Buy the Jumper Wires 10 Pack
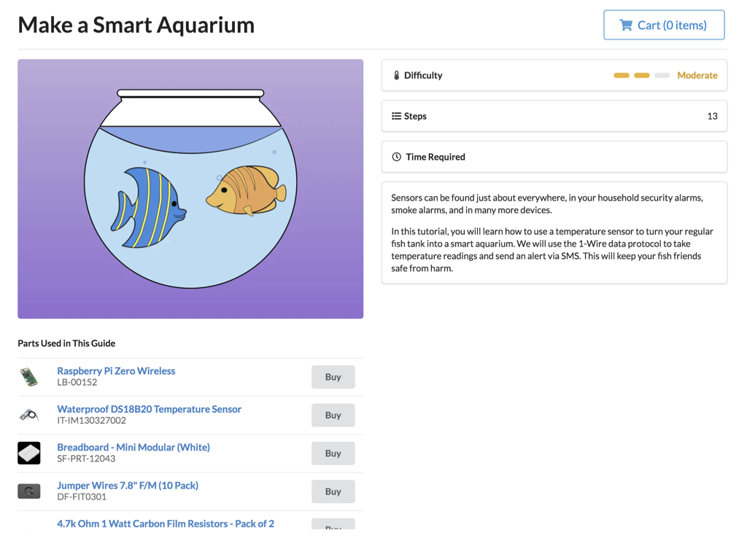 [333, 491]
